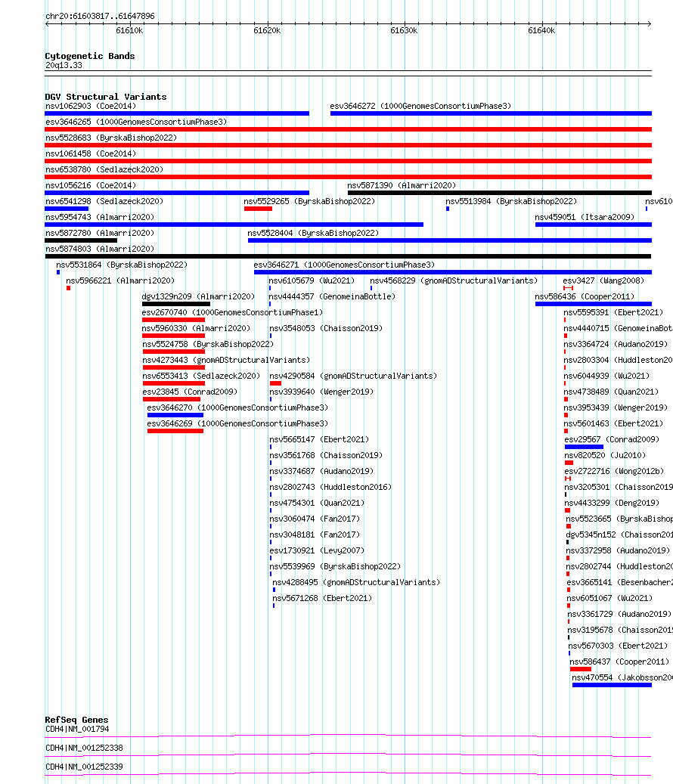Screen dimensions: 673x784
Task: Click the 20q13.33 band label
Action: (x=64, y=66)
